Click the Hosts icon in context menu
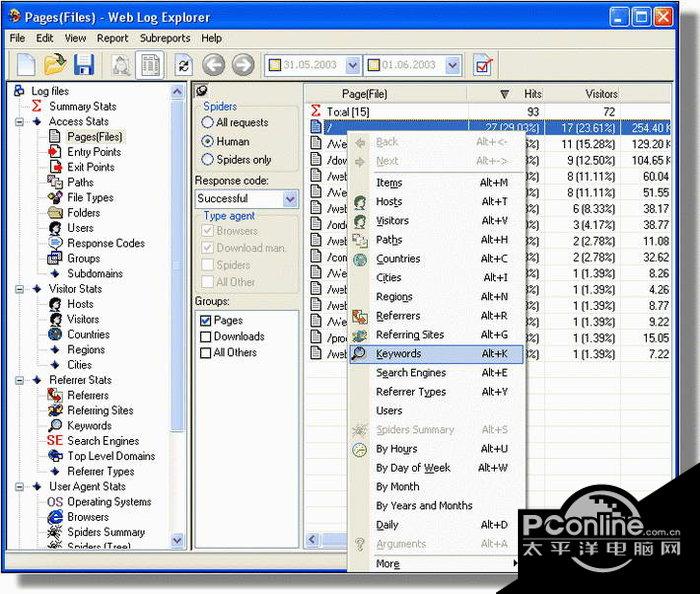The height and width of the screenshot is (594, 700). click(360, 202)
